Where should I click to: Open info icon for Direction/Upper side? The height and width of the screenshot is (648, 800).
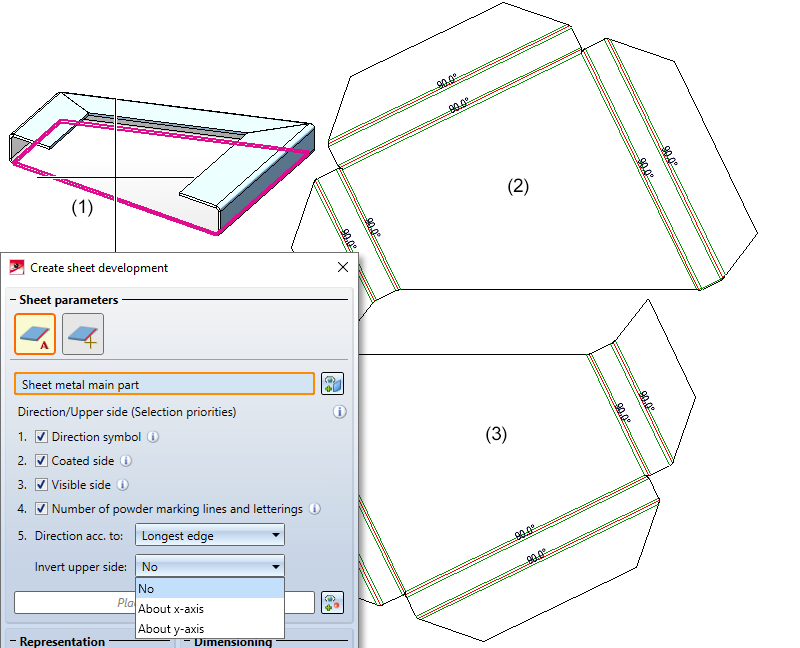pos(340,412)
